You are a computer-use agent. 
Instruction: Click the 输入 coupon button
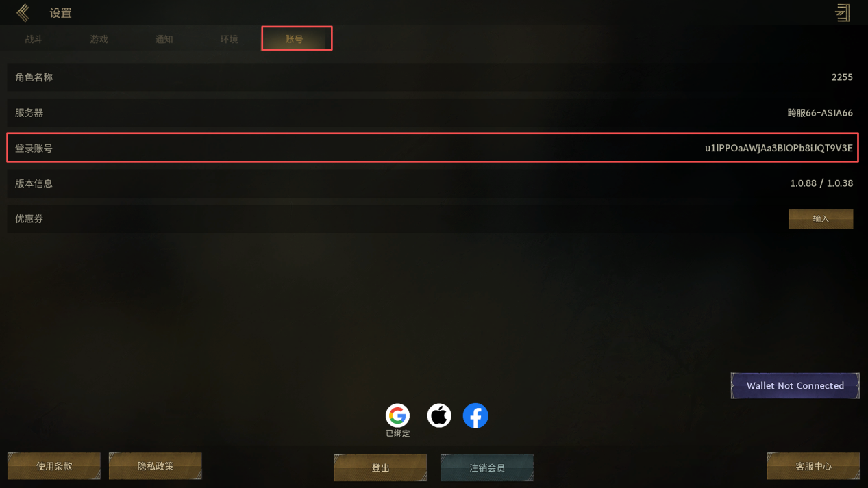tap(821, 219)
